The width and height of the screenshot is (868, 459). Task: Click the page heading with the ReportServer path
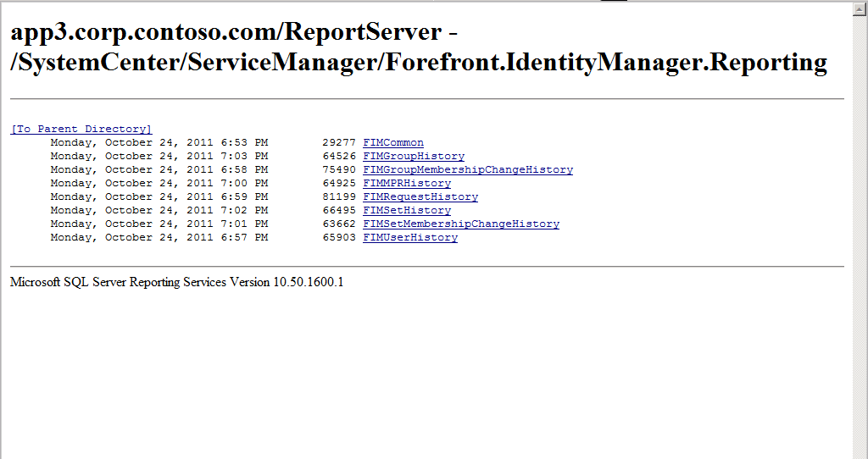419,47
